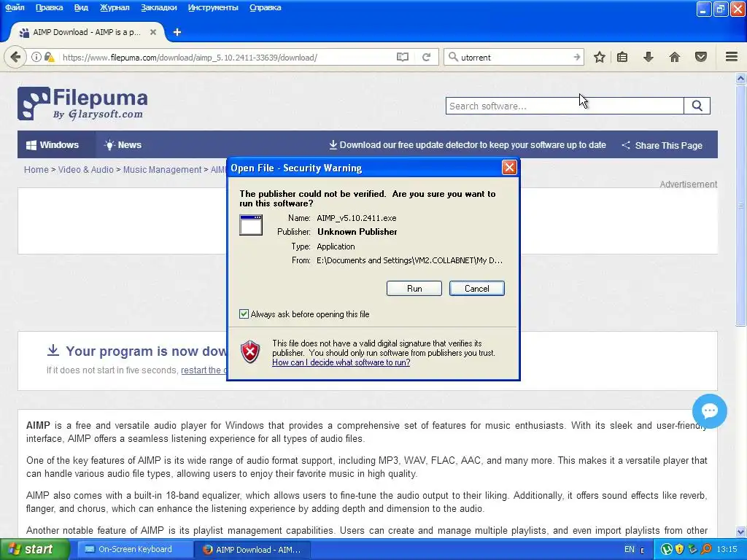Image resolution: width=747 pixels, height=560 pixels.
Task: Open the Инструменты menu
Action: click(x=213, y=7)
